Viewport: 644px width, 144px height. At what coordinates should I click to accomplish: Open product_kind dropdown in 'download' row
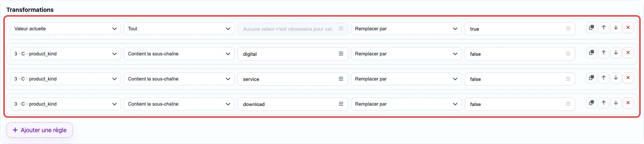point(65,104)
